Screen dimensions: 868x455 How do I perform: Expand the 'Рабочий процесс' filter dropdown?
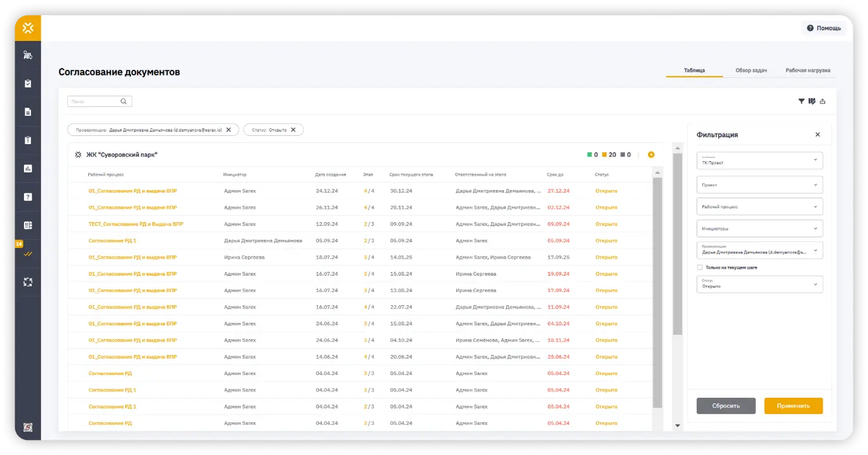[x=759, y=206]
